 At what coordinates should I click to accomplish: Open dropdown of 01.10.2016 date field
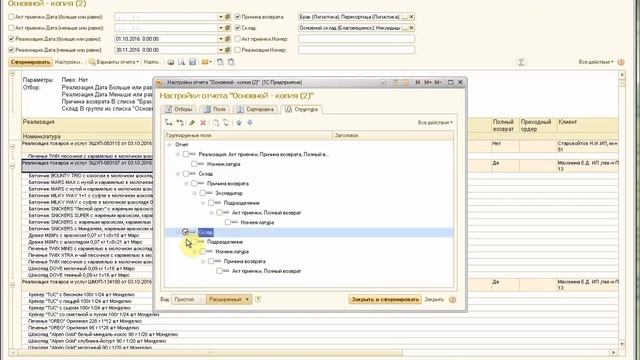point(220,39)
